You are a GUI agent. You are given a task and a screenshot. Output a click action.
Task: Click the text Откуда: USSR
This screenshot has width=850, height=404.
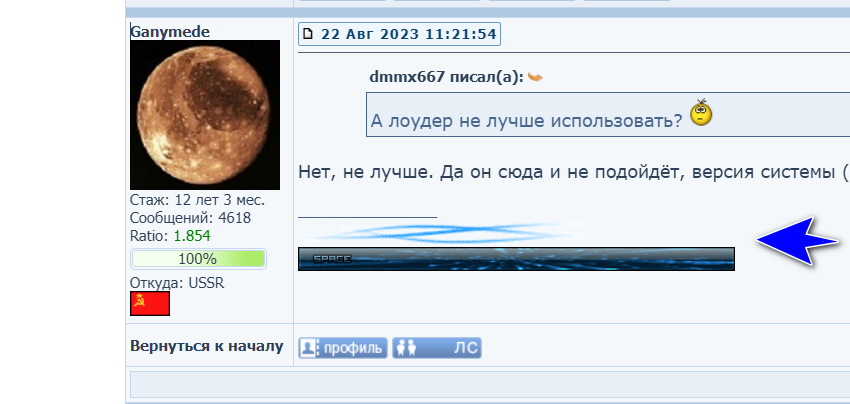(x=177, y=283)
